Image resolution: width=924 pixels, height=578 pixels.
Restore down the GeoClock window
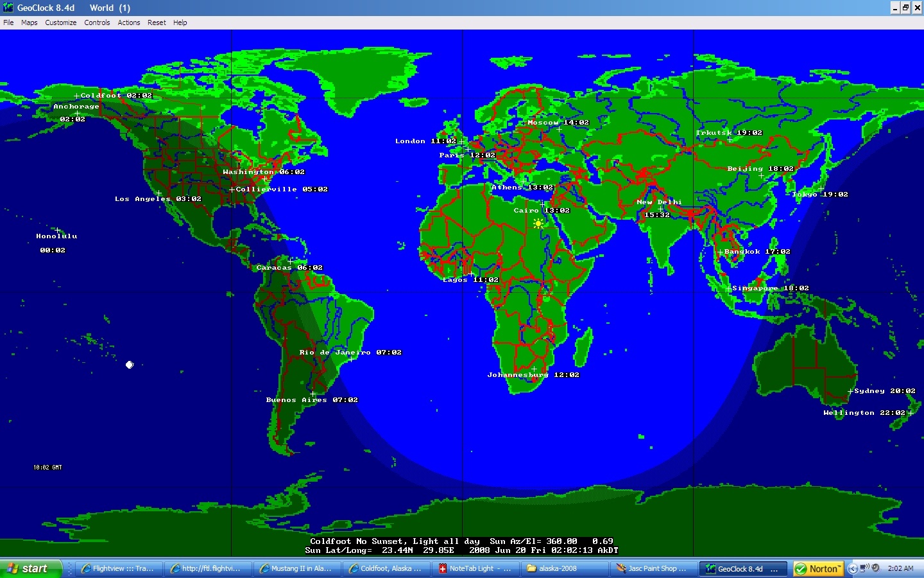click(x=905, y=8)
